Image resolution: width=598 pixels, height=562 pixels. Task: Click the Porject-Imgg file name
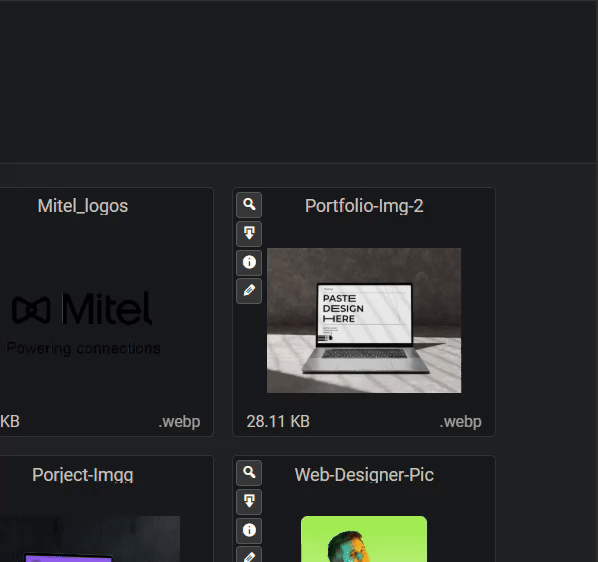click(83, 475)
